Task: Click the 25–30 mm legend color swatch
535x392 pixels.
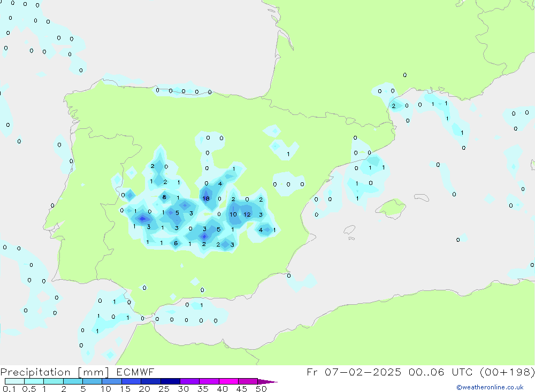Action: [x=170, y=381]
